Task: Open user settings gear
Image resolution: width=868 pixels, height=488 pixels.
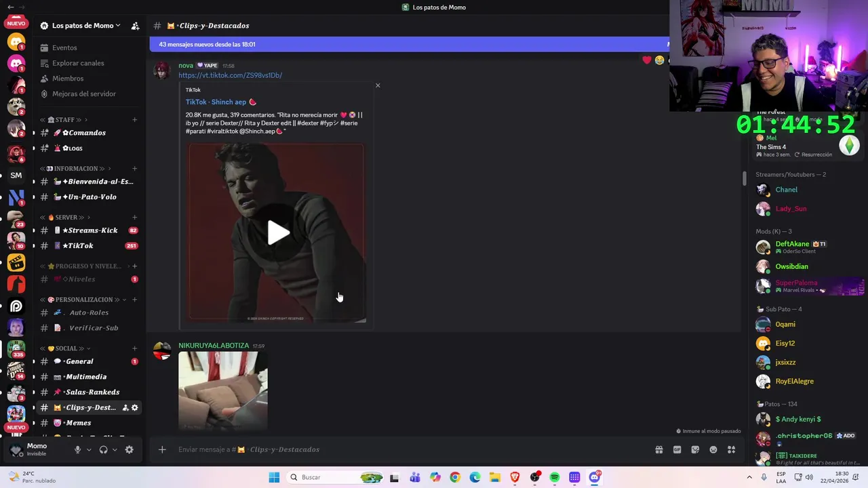Action: coord(129,449)
